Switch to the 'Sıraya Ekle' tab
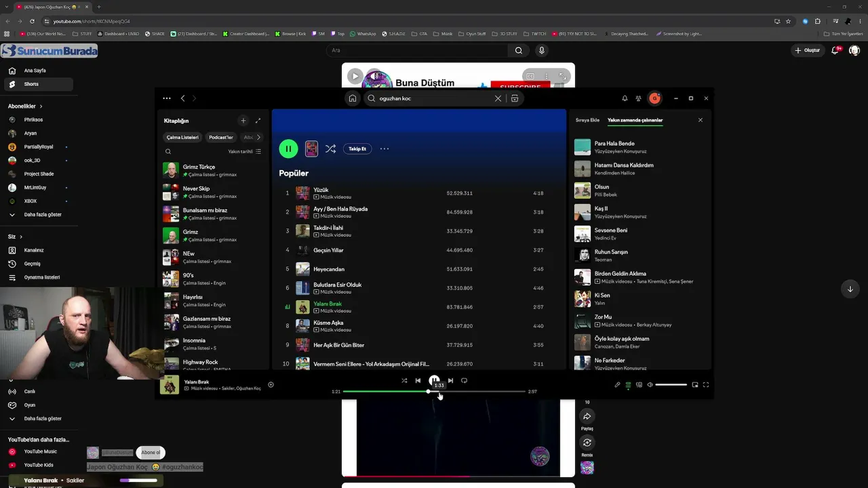 click(587, 120)
